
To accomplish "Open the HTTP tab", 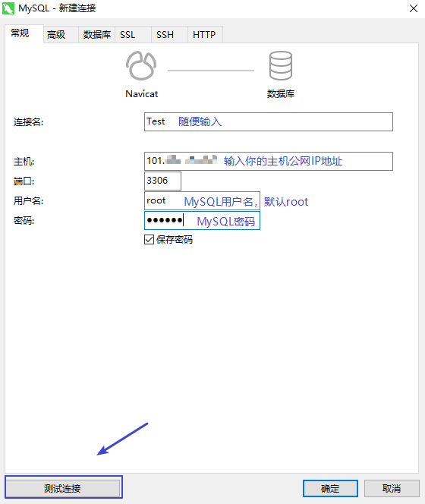I will click(205, 34).
